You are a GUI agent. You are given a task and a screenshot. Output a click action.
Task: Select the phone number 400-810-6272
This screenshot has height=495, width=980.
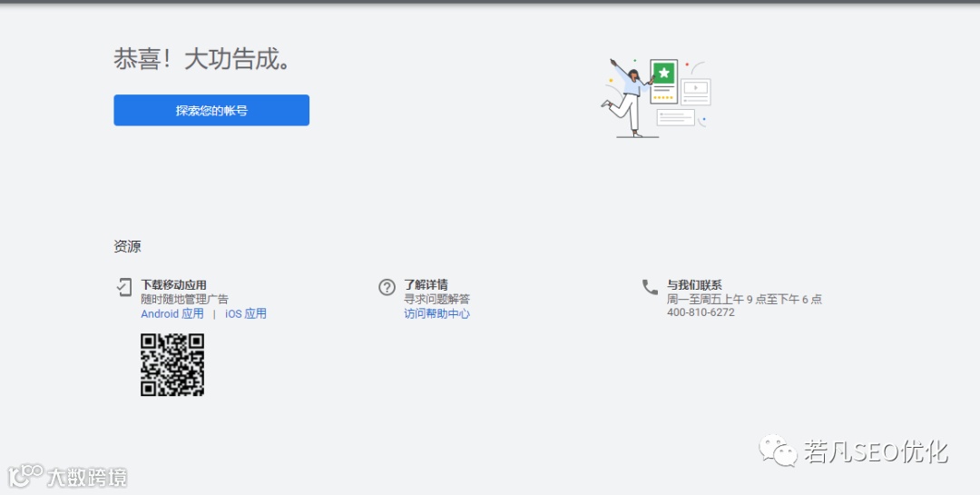tap(701, 312)
